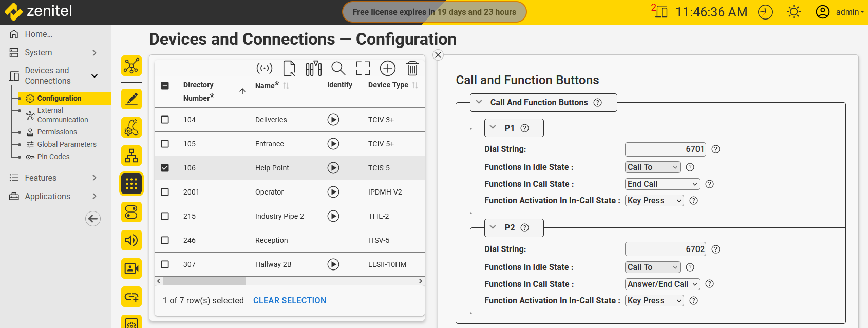The height and width of the screenshot is (328, 868).
Task: Open the admin user menu
Action: (840, 12)
